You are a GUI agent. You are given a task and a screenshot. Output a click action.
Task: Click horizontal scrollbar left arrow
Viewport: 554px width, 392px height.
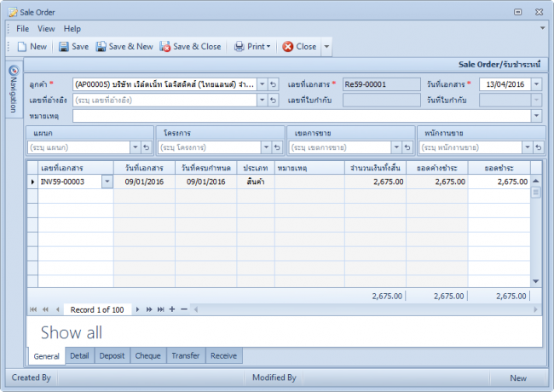(x=195, y=309)
